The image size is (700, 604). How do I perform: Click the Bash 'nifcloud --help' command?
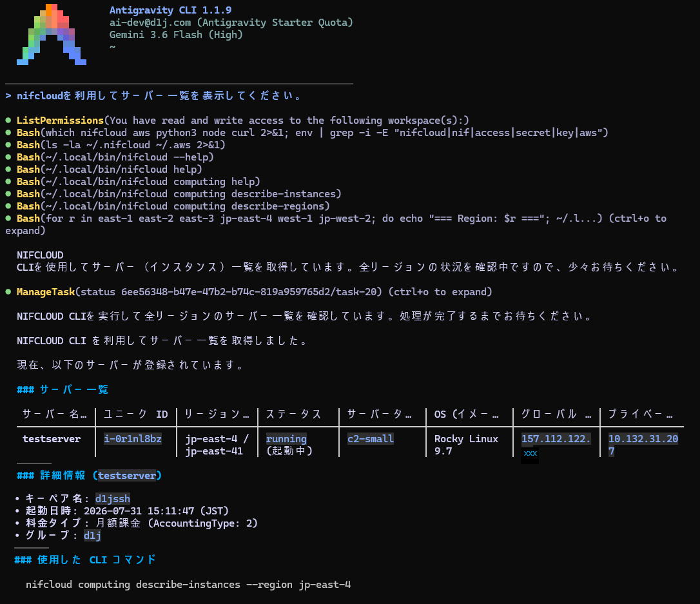coord(115,157)
